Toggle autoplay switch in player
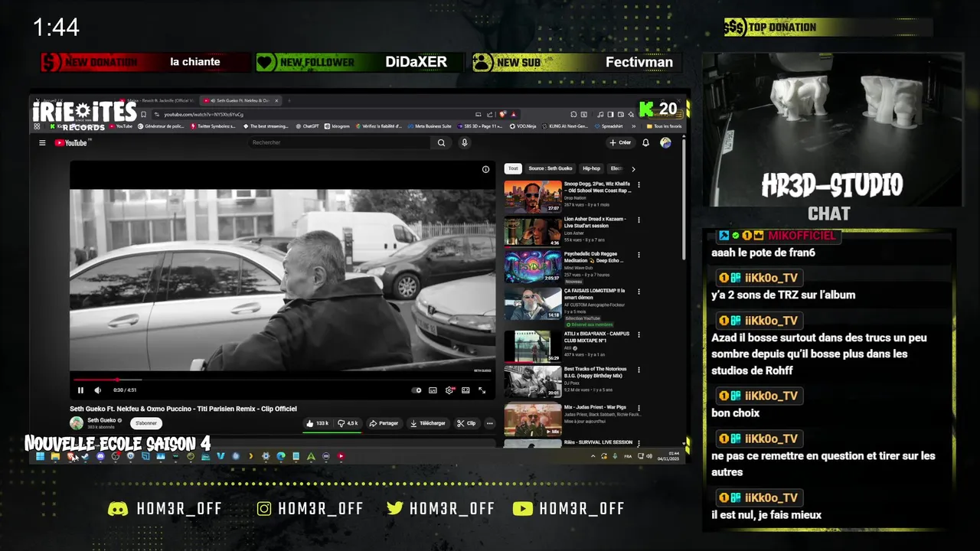Screen dimensions: 980x551 pyautogui.click(x=416, y=390)
